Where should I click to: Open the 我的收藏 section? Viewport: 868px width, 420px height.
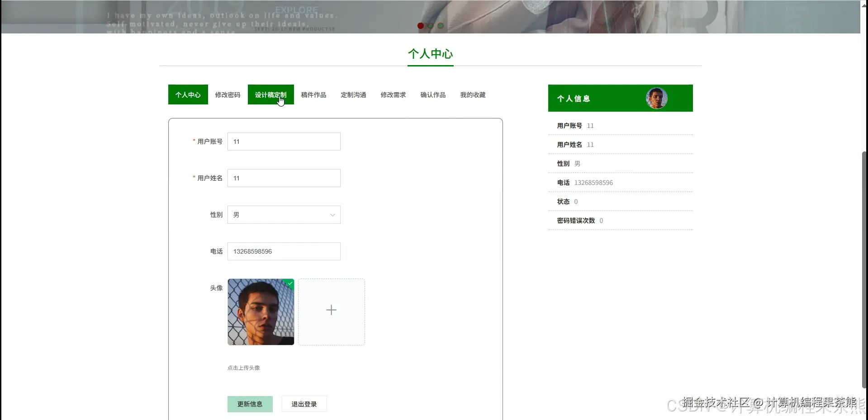click(x=472, y=95)
